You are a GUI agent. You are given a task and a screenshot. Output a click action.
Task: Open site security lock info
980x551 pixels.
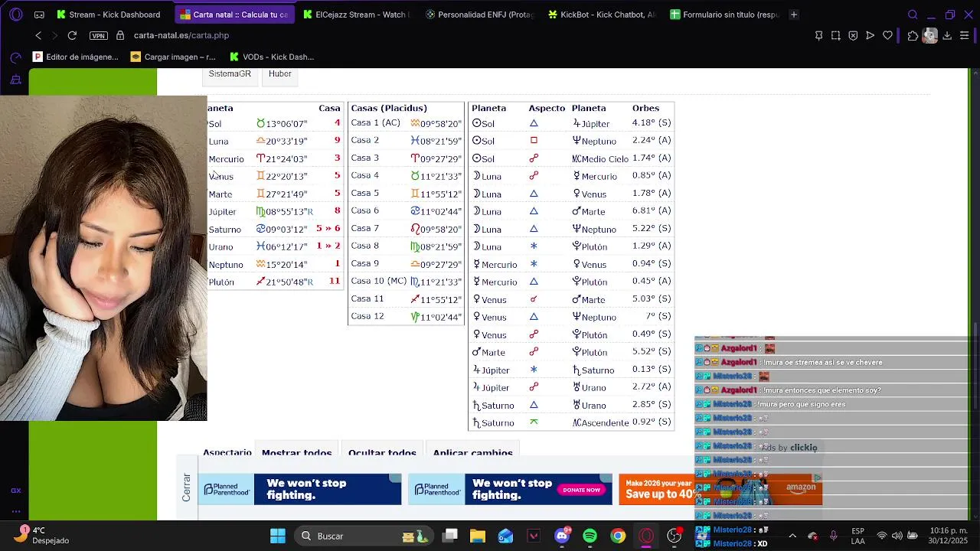119,35
